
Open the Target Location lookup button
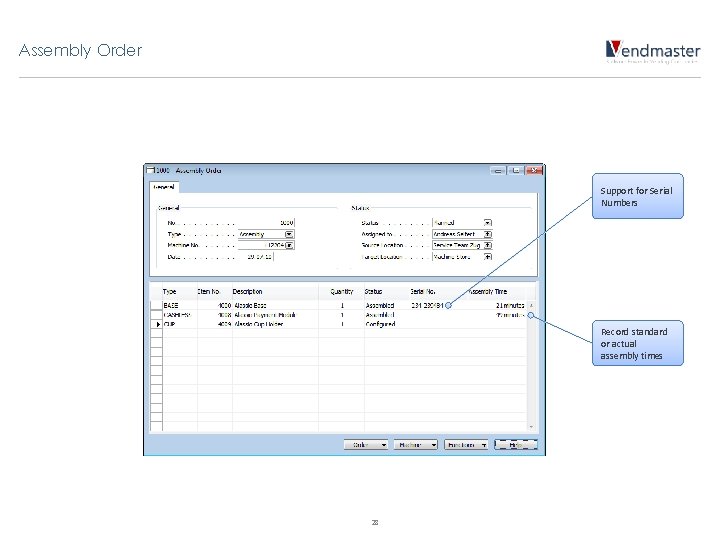[488, 257]
